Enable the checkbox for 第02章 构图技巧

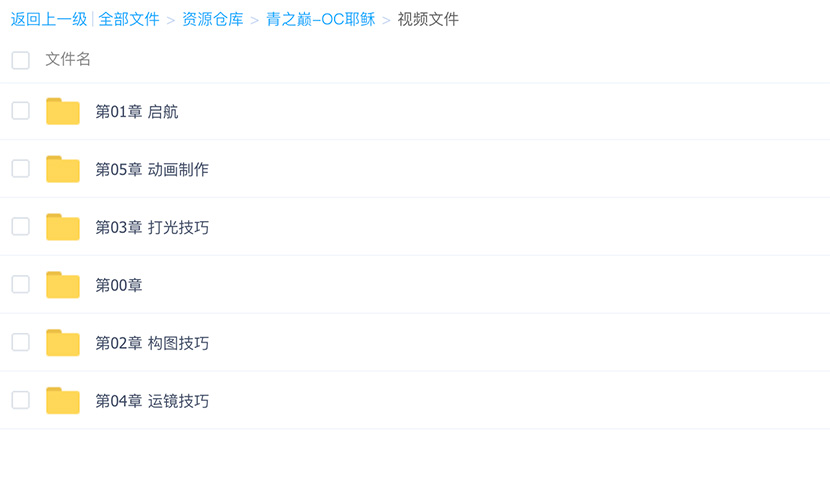pos(21,342)
